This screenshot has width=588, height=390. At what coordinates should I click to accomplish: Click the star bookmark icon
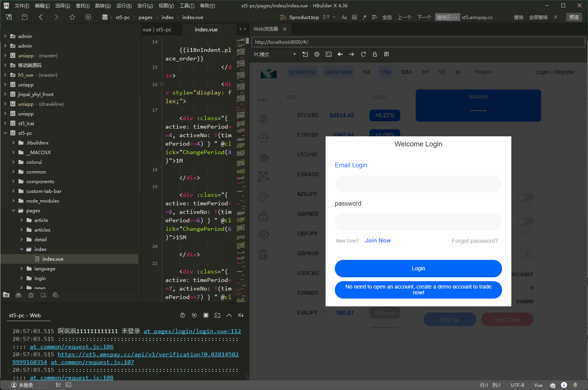(72, 17)
